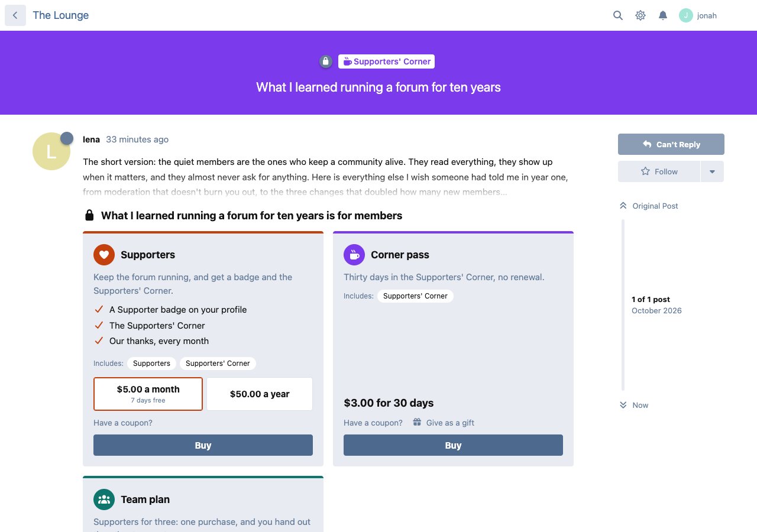Click the coffee cup icon in Supporters' Corner tag
The width and height of the screenshot is (757, 532).
point(348,61)
